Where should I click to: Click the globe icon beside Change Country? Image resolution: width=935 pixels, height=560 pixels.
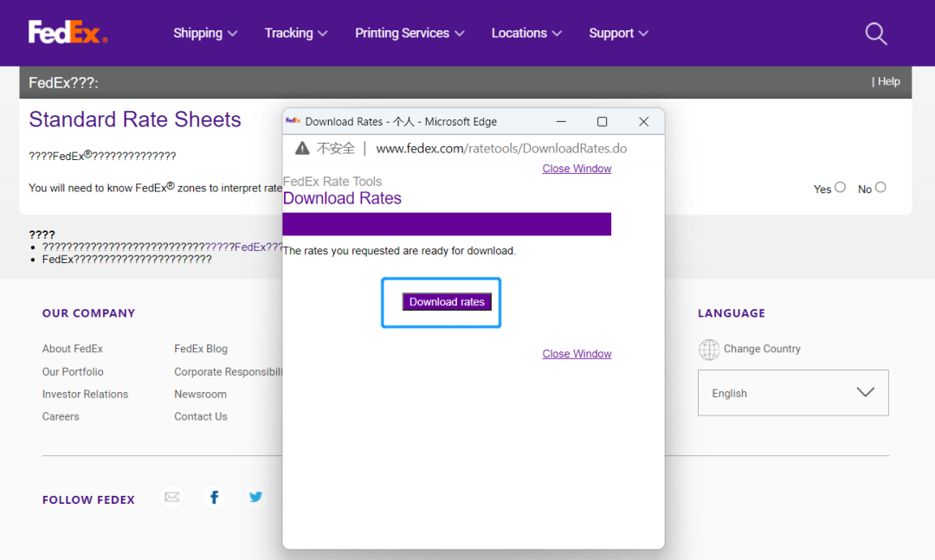(709, 350)
